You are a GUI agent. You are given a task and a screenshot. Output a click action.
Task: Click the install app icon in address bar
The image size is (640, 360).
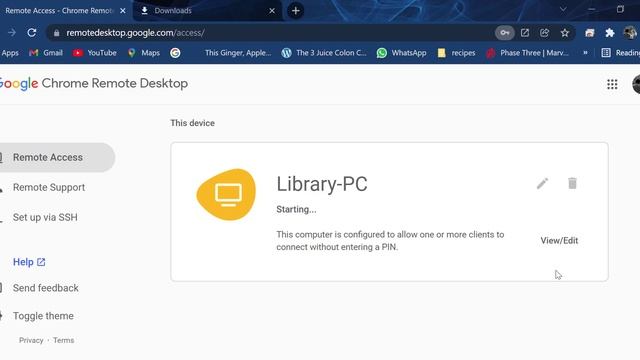coord(525,33)
